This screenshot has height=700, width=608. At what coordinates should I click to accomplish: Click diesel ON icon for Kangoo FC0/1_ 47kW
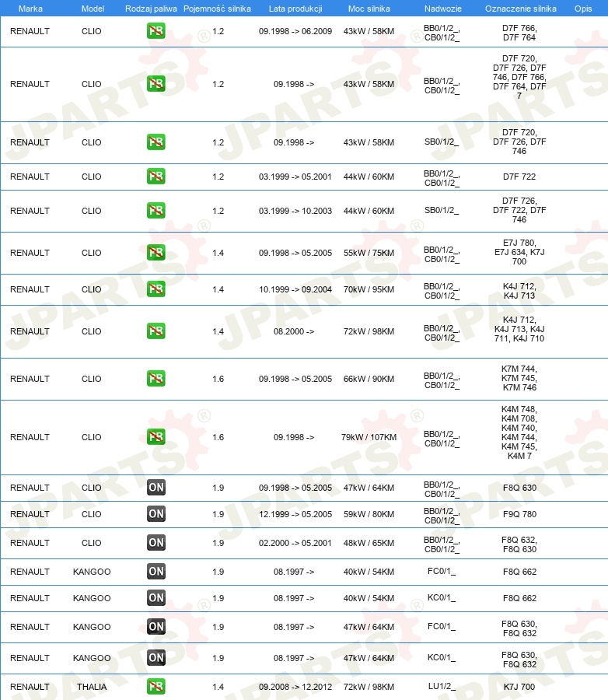tap(155, 626)
